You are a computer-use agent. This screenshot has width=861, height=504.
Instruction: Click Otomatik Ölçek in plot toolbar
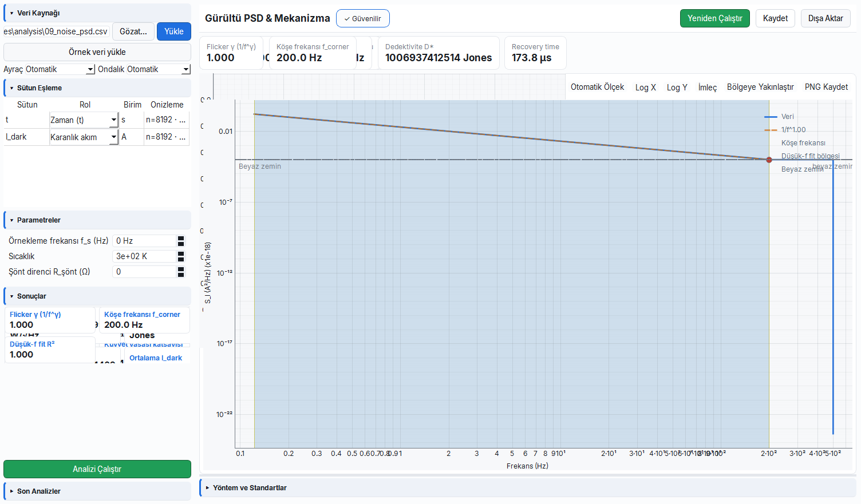597,87
